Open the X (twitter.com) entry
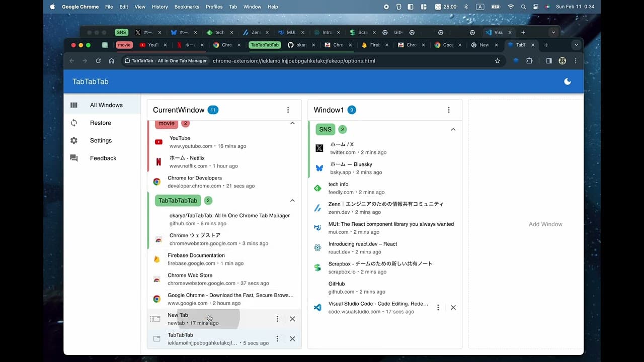 click(385, 148)
